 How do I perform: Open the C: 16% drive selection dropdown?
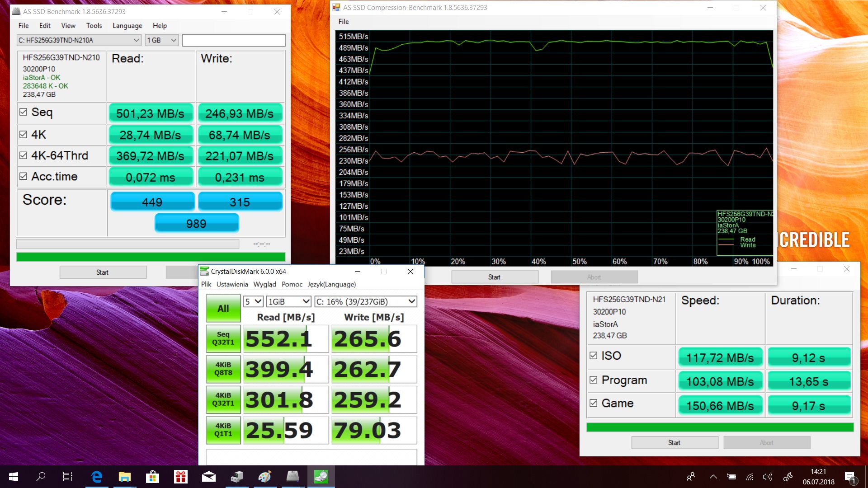pyautogui.click(x=365, y=301)
